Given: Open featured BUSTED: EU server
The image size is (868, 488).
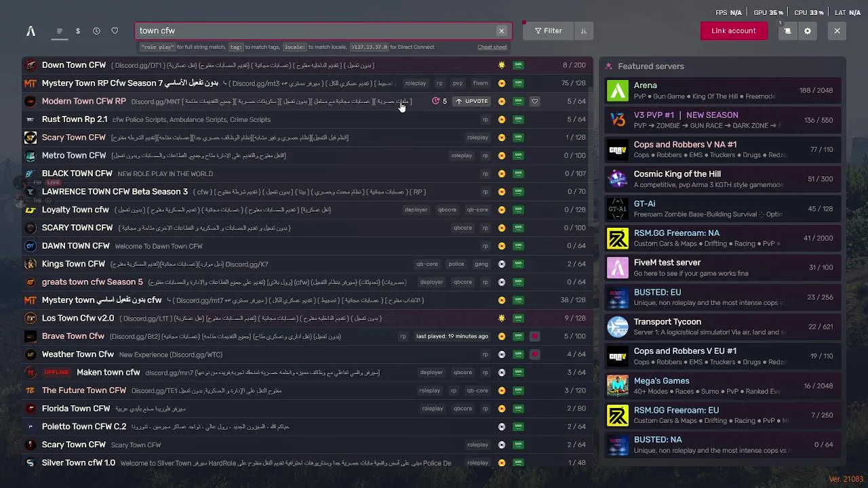Looking at the screenshot, I should coord(723,297).
